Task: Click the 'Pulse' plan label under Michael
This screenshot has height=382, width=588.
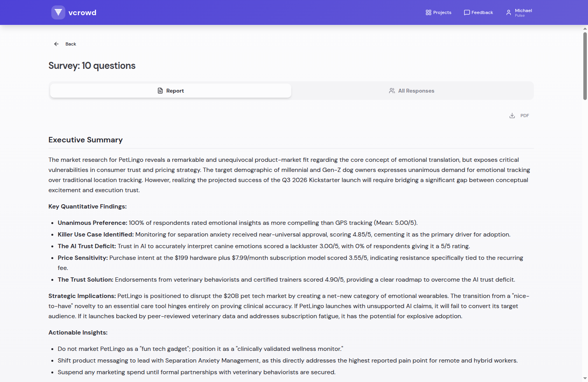Action: pyautogui.click(x=520, y=16)
